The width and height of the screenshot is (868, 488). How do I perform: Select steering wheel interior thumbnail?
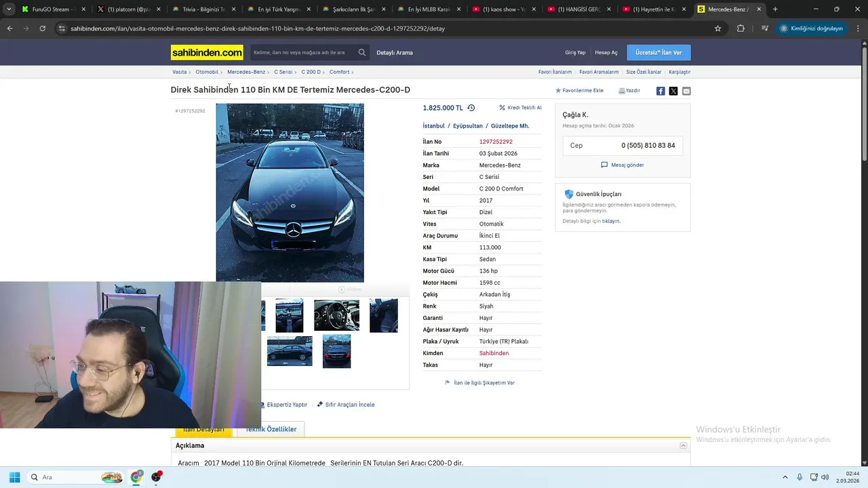coord(336,315)
